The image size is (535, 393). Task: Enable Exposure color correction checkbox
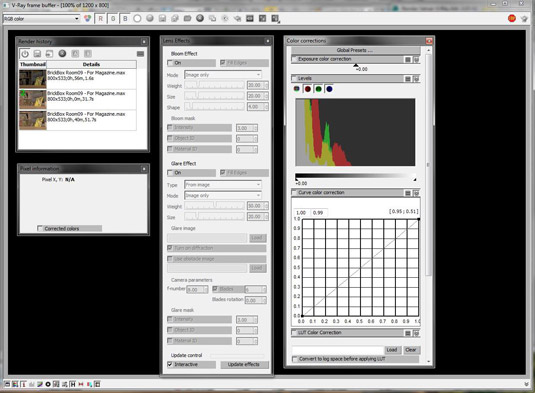pos(294,59)
